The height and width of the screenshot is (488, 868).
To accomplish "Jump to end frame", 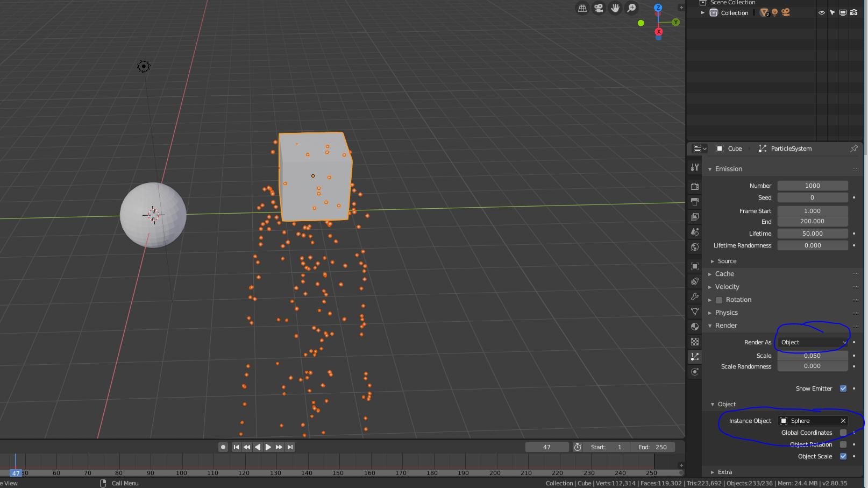I will [290, 447].
